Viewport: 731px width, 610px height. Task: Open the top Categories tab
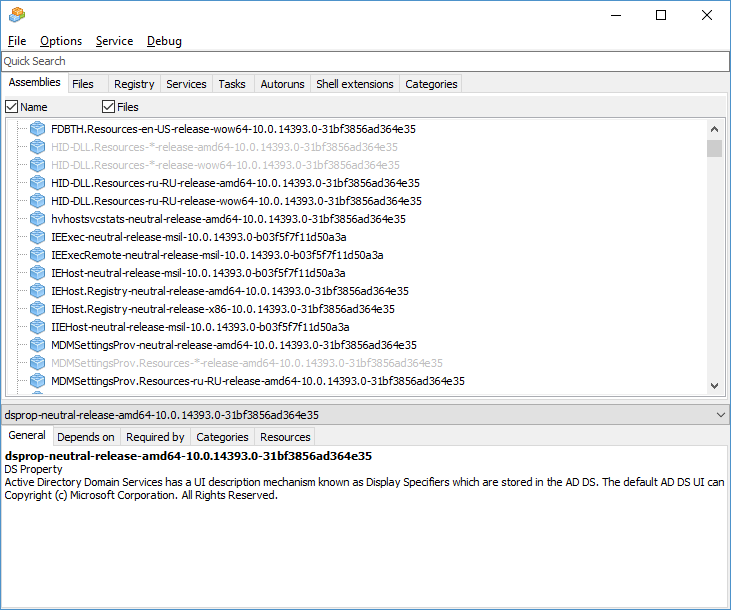[431, 84]
